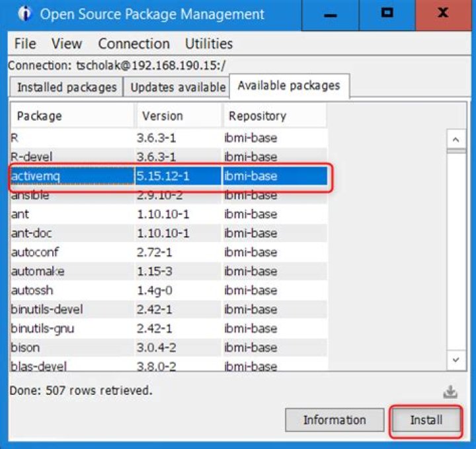Switch to the Installed packages tab
The image size is (476, 449).
66,87
